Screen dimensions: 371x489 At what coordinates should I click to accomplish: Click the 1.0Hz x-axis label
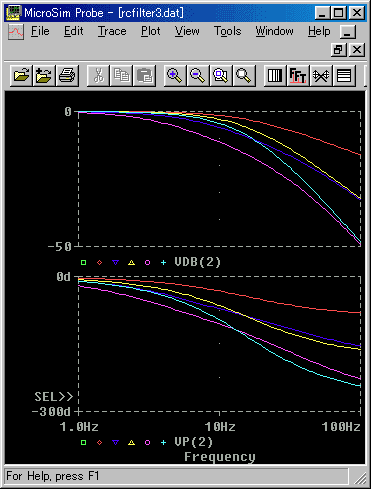point(79,427)
